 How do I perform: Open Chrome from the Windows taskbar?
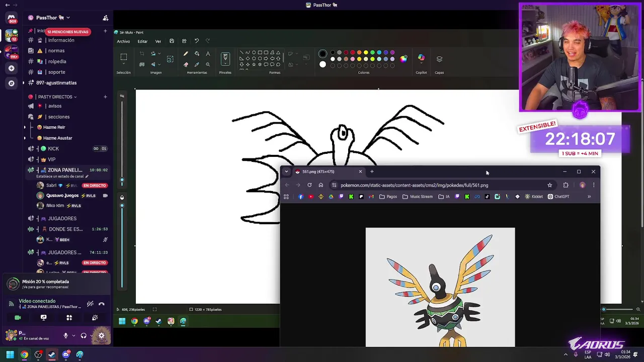(24, 354)
